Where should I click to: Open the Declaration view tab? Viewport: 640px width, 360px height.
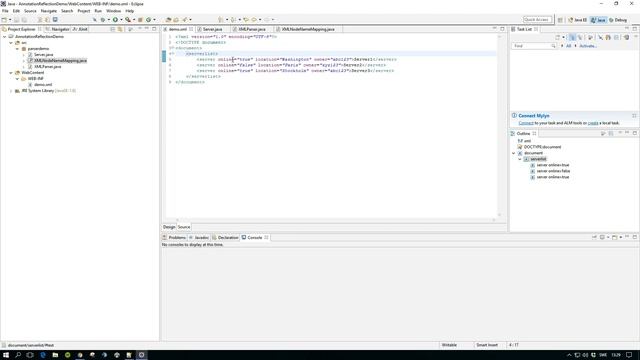(225, 238)
